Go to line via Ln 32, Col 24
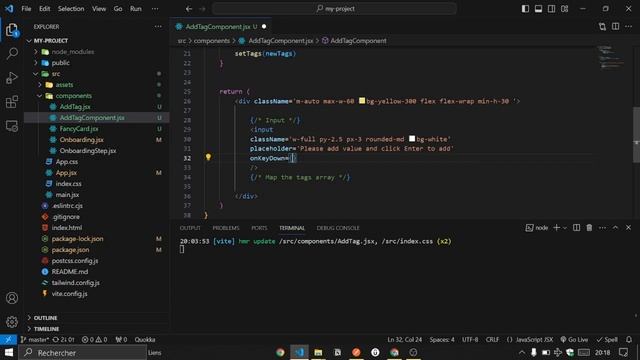This screenshot has width=640, height=360. pyautogui.click(x=404, y=340)
